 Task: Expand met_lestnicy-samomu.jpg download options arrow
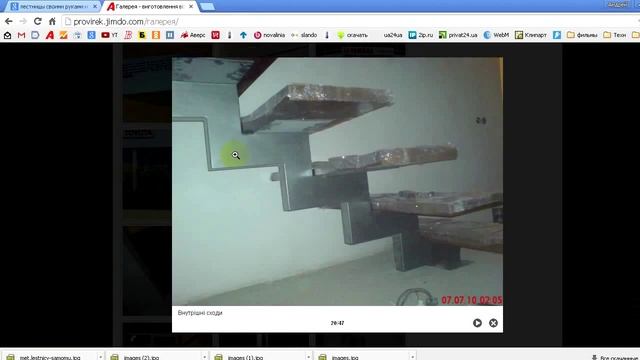click(100, 357)
